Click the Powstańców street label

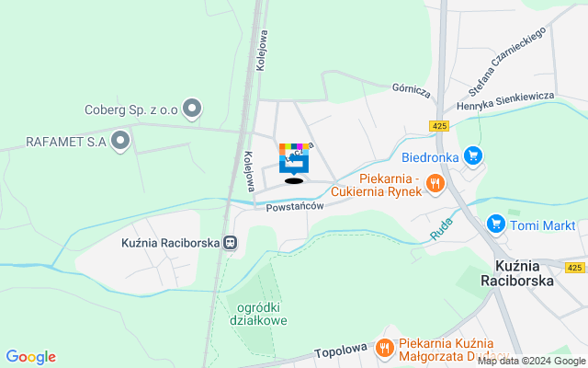[295, 206]
